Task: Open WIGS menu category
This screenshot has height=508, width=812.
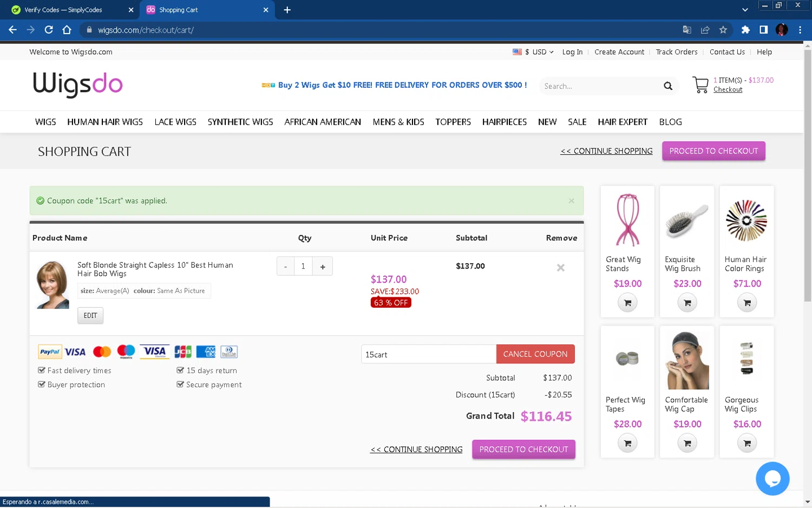Action: click(45, 122)
